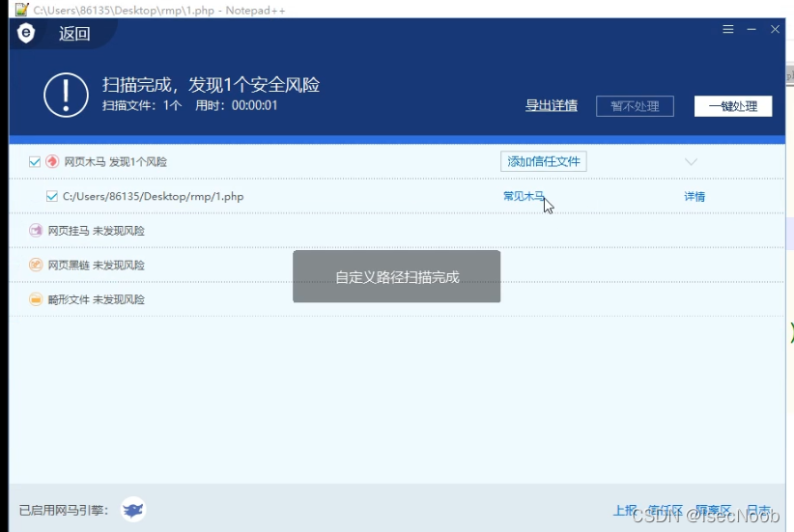This screenshot has height=532, width=794.
Task: Open the 日志 log link
Action: (758, 510)
